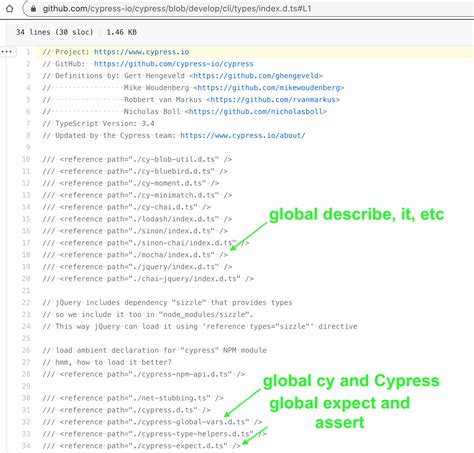Select line number 1
This screenshot has width=474, height=453.
point(28,52)
